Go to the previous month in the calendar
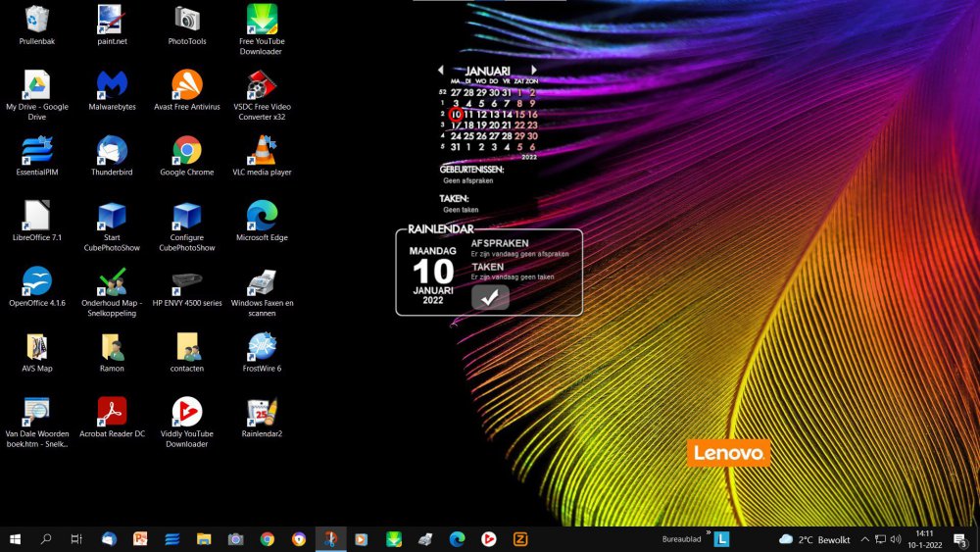The height and width of the screenshot is (552, 980). [441, 71]
